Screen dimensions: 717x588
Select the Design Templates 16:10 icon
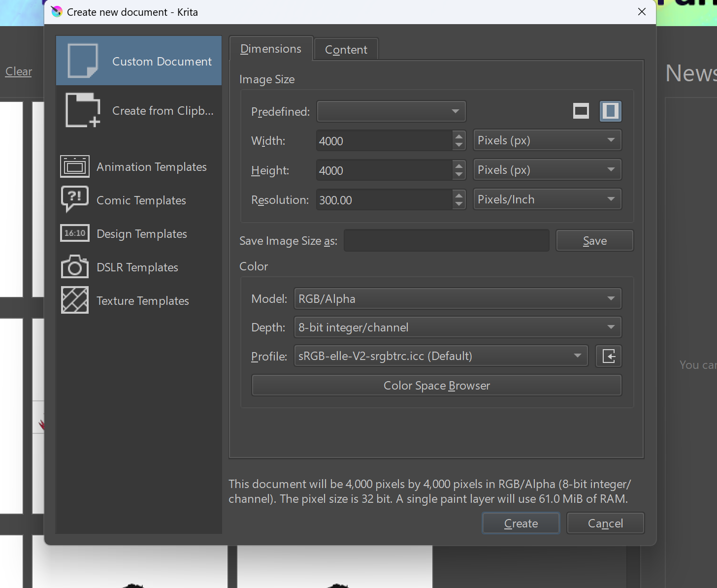click(75, 233)
